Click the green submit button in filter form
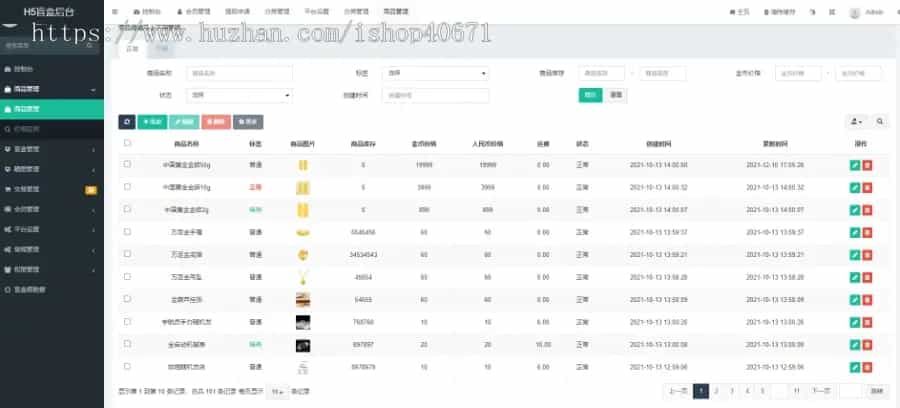Viewport: 900px width, 408px height. 590,95
